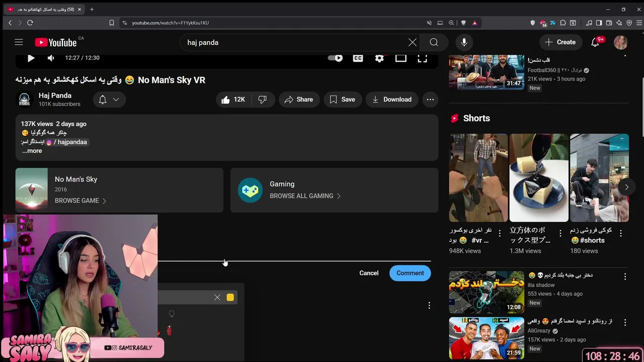Switch player to theater mode
The image size is (644, 362).
click(400, 58)
